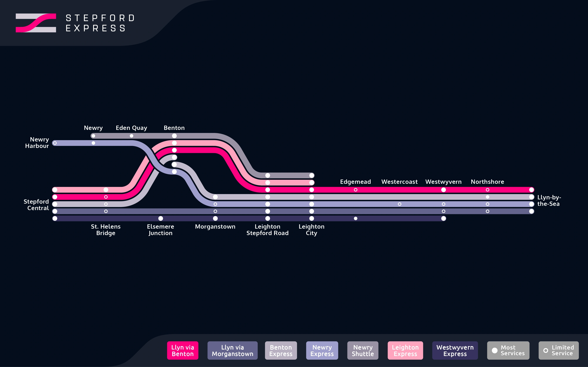Click the Eden Quay station dot
This screenshot has width=588, height=367.
(131, 136)
